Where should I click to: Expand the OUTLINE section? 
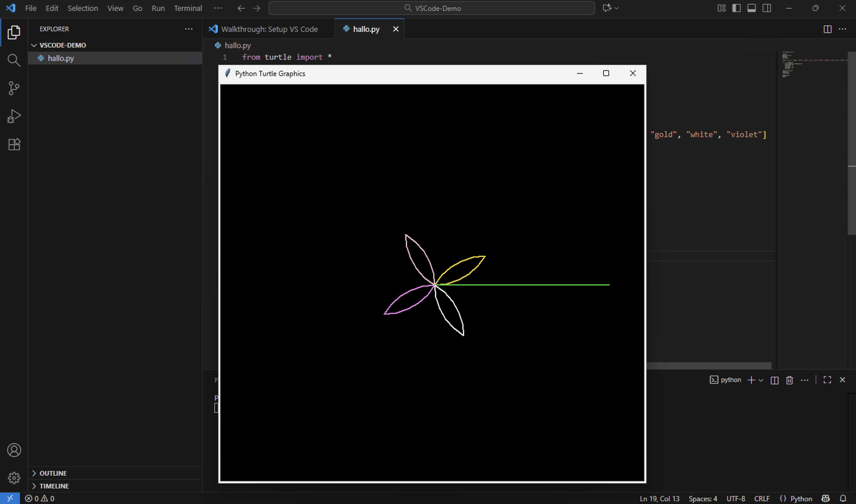click(53, 473)
